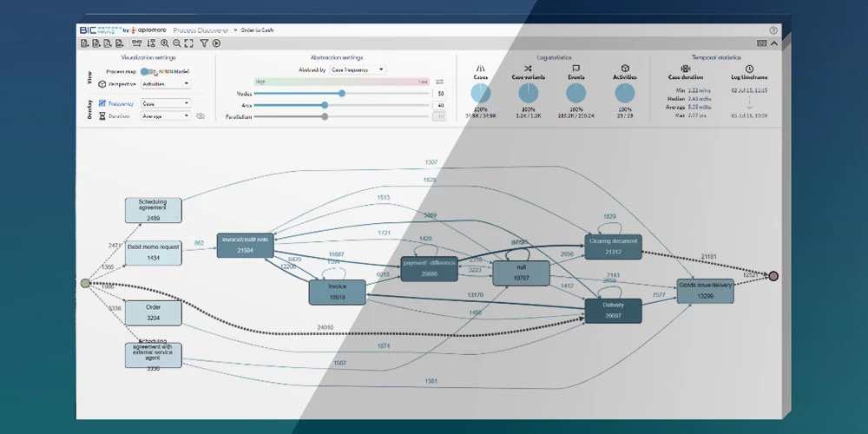Click the Parallelism value field

pos(439,117)
